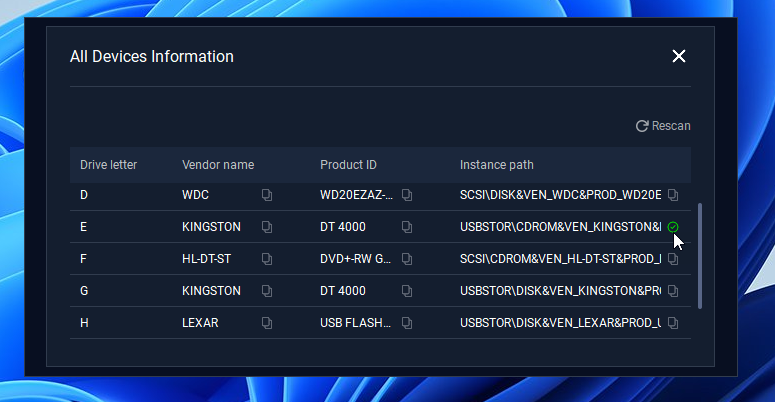The image size is (775, 402).
Task: Click the DVD+-RW G... product text
Action: [x=355, y=259]
